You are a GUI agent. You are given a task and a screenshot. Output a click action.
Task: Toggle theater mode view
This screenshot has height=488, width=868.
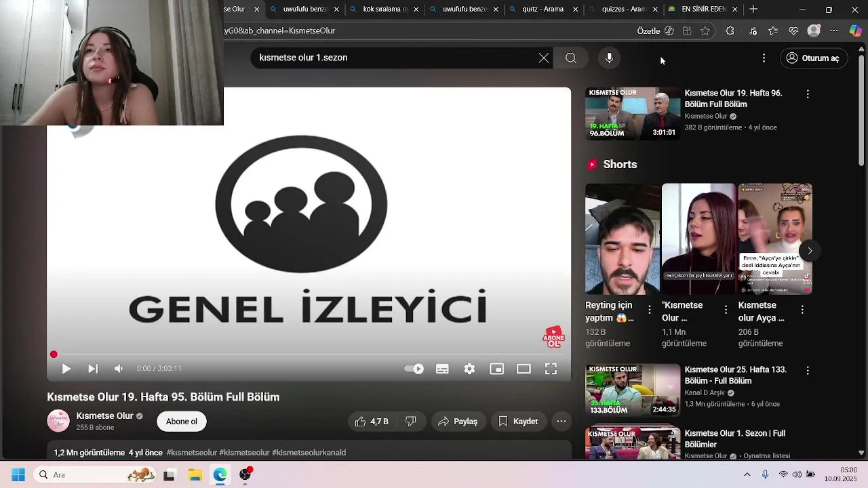point(524,369)
